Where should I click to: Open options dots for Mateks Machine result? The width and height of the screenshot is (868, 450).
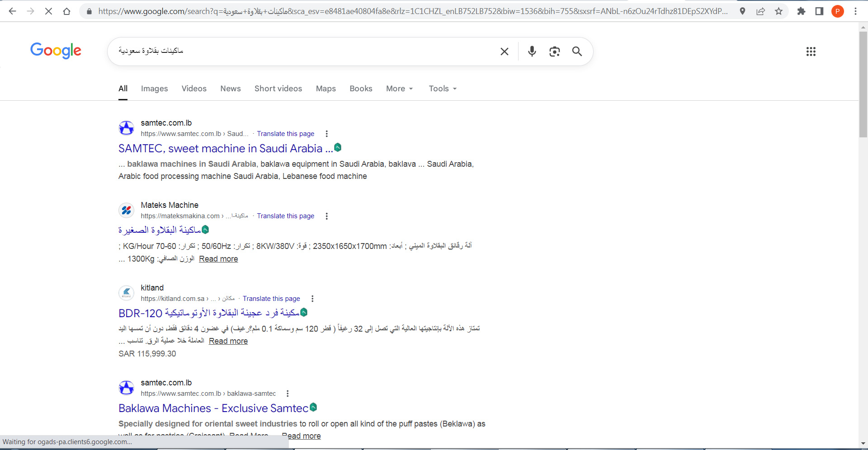coord(327,216)
